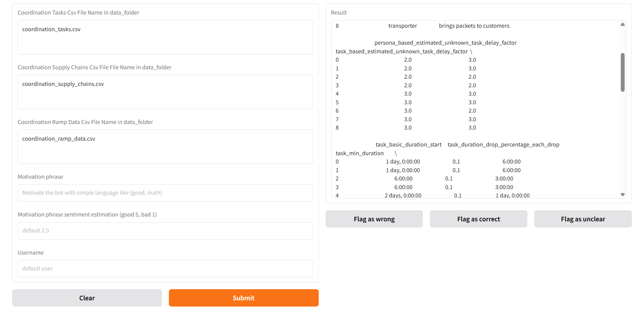Click the 'Username' label
The height and width of the screenshot is (310, 644).
30,253
